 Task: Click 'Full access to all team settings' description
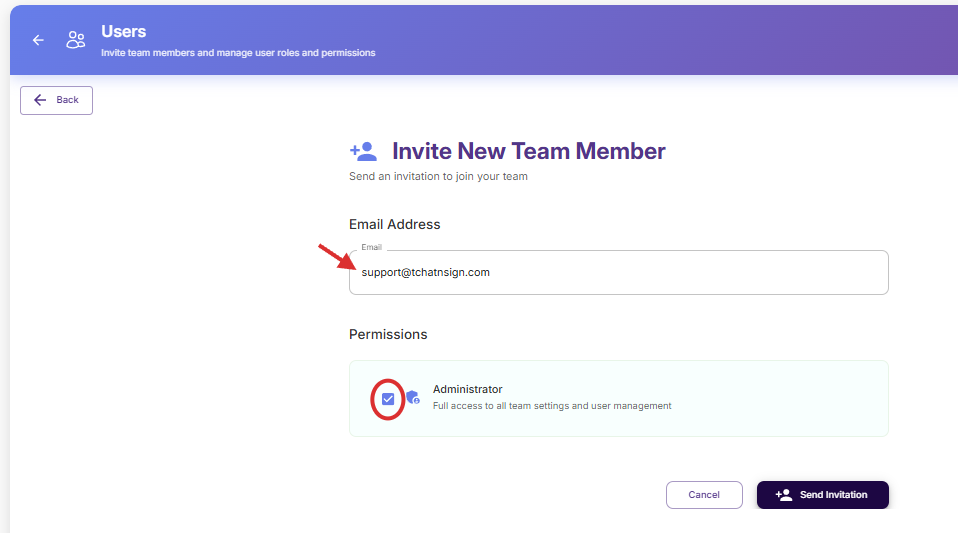(x=552, y=406)
